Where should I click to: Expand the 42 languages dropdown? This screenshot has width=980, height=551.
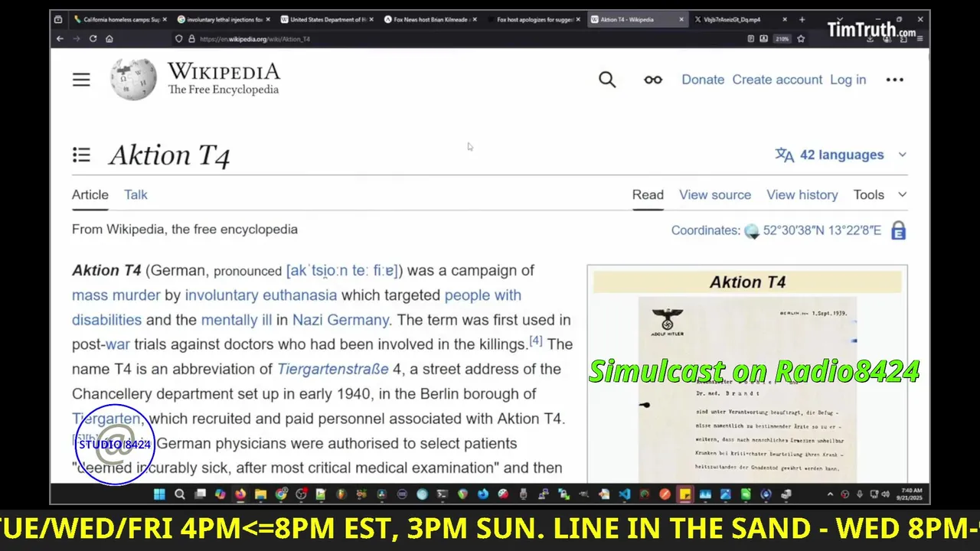pos(841,155)
